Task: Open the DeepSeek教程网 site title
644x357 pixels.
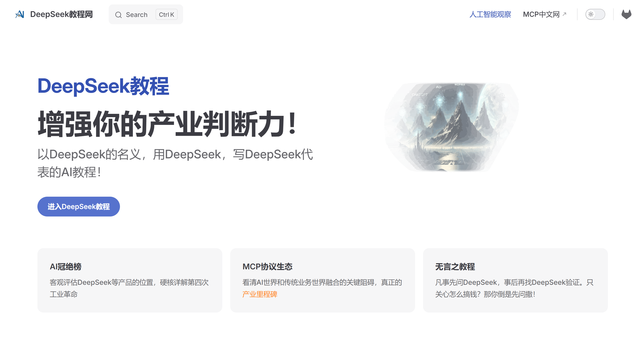Action: tap(61, 14)
